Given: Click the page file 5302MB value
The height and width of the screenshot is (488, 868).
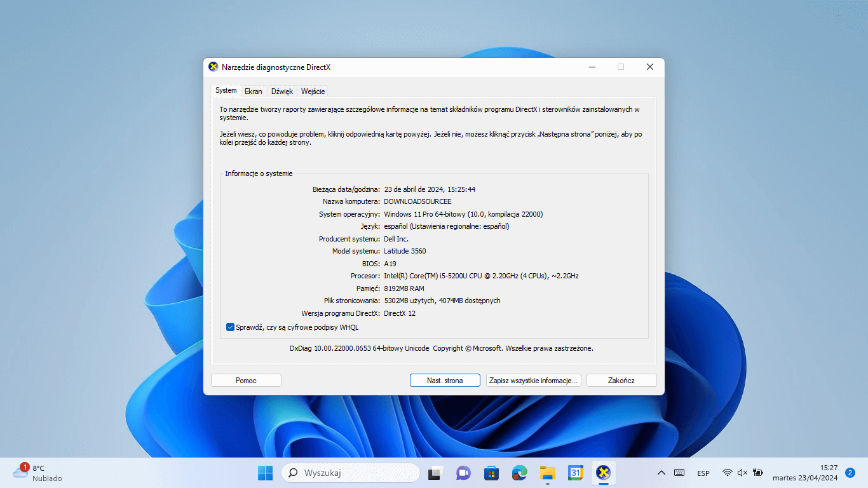Looking at the screenshot, I should point(442,301).
